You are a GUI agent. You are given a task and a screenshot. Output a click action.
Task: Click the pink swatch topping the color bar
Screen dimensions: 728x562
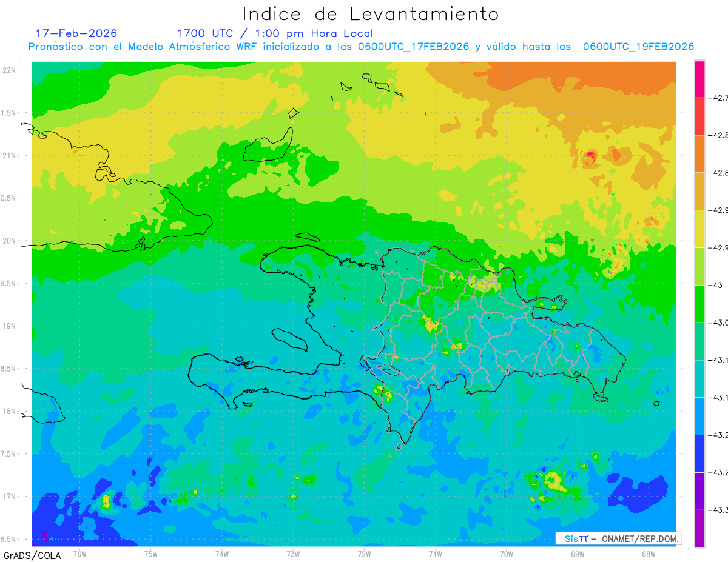699,79
